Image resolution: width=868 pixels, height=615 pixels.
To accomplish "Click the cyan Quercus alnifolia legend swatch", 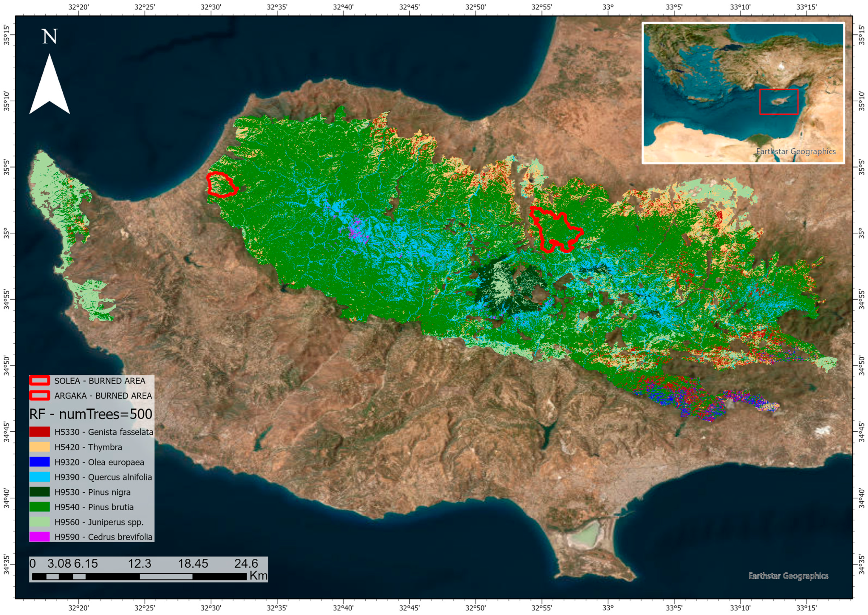I will [39, 477].
